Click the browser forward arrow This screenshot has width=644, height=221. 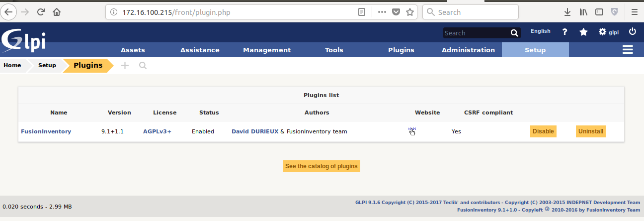25,12
